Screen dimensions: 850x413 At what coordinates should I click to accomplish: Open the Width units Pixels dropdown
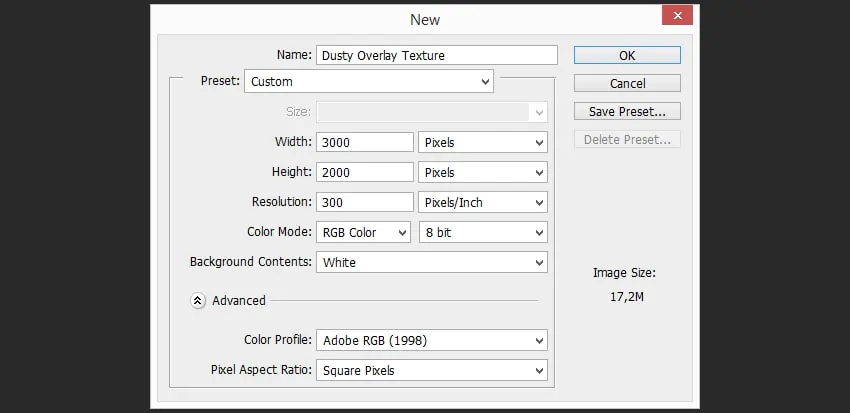(x=483, y=143)
